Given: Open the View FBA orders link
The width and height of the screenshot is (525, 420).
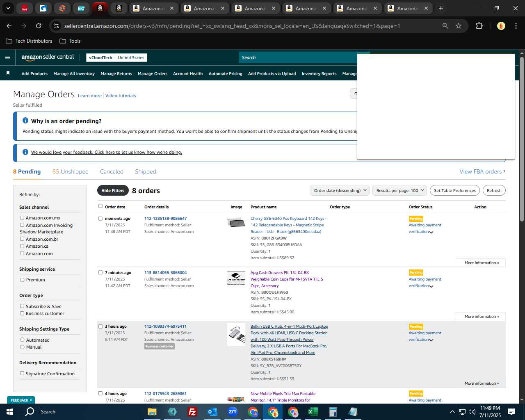Looking at the screenshot, I should 482,171.
